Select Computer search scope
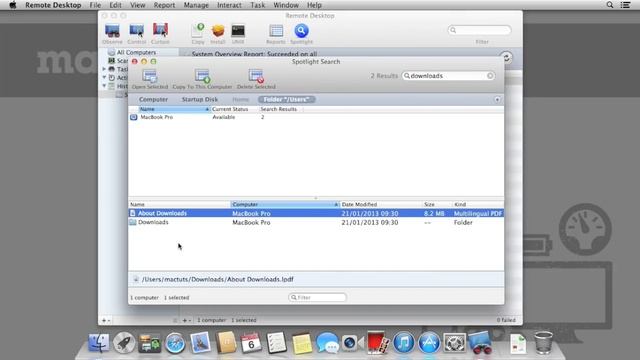The height and width of the screenshot is (360, 640). 153,100
